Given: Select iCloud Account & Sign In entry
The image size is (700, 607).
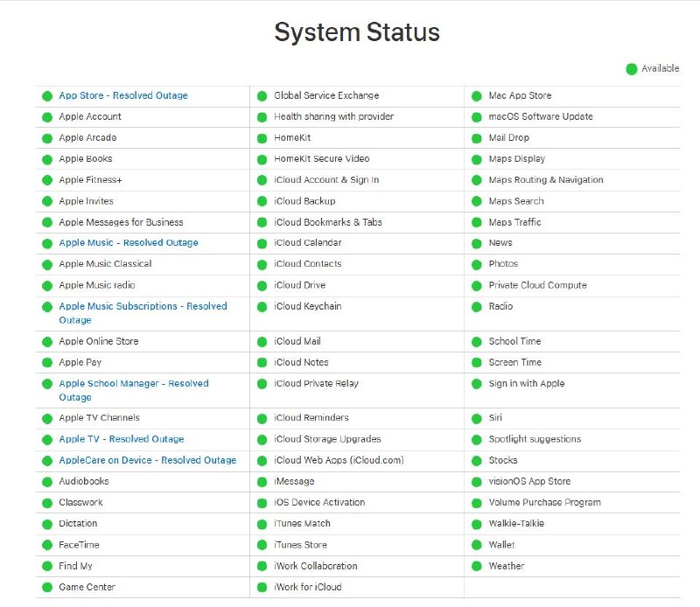Looking at the screenshot, I should point(326,180).
